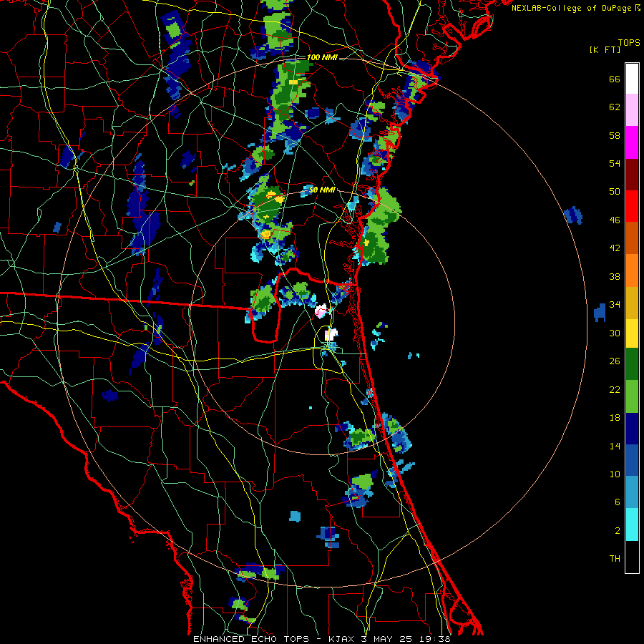Click the 22 legend value
Viewport: 644px width, 644px height.
coord(615,389)
